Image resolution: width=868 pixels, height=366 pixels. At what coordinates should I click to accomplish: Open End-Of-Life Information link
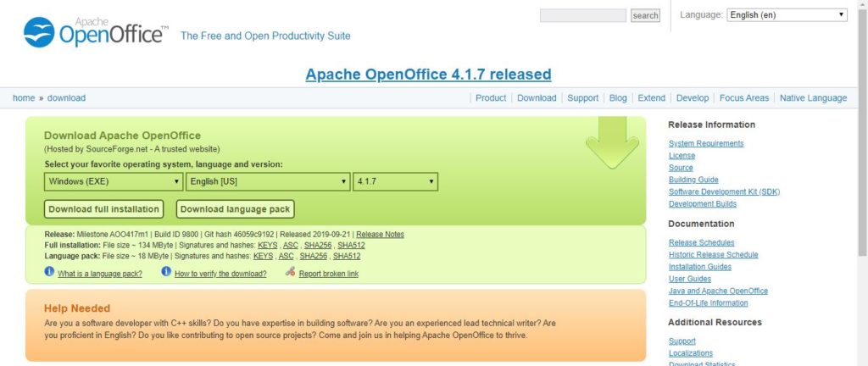pos(708,303)
